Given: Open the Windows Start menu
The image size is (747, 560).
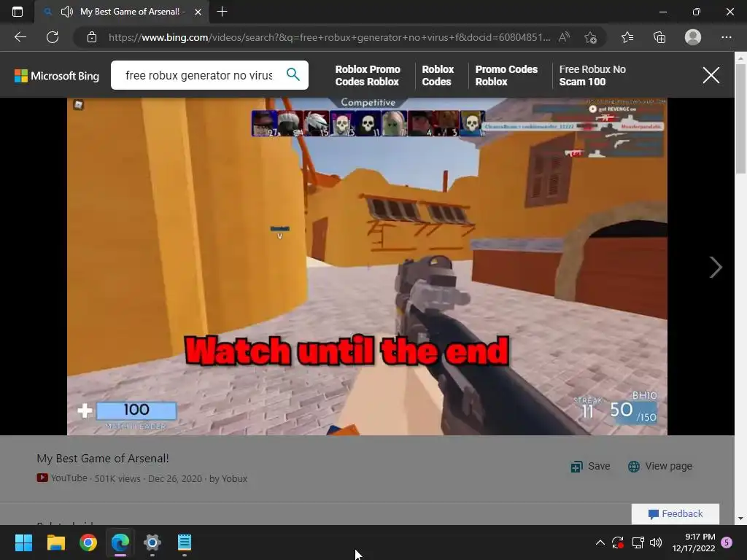Looking at the screenshot, I should point(23,542).
